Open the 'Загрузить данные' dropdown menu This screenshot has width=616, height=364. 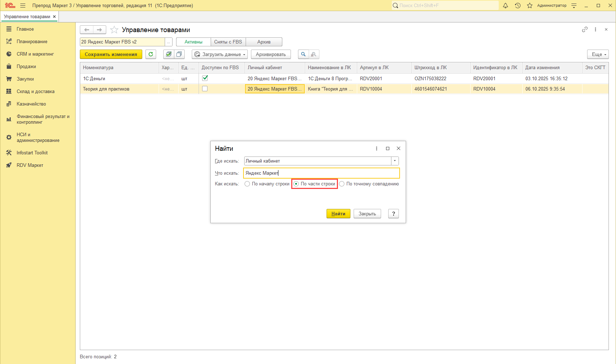tap(220, 54)
